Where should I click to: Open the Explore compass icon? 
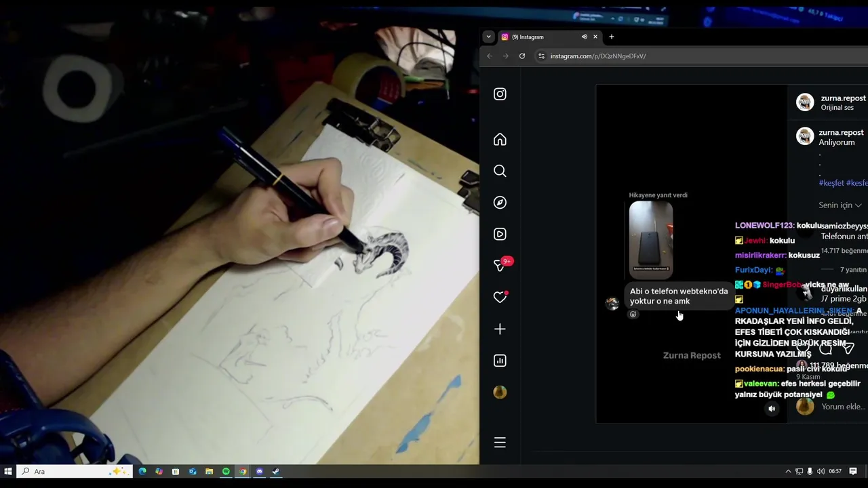click(500, 203)
